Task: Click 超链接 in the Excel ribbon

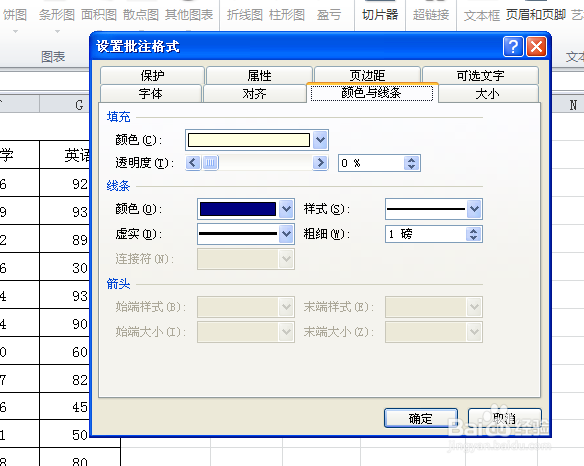Action: click(x=431, y=15)
